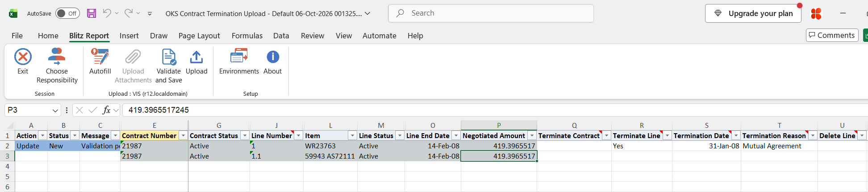The height and width of the screenshot is (192, 868).
Task: Open the Termination Reason filter dropdown
Action: (813, 135)
